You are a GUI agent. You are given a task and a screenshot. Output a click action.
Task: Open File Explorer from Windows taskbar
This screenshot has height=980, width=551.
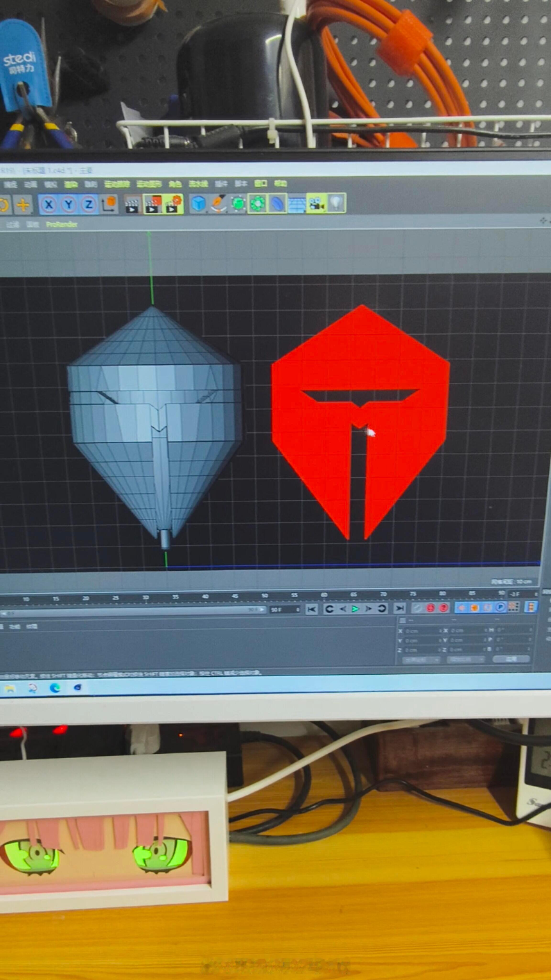click(x=10, y=689)
